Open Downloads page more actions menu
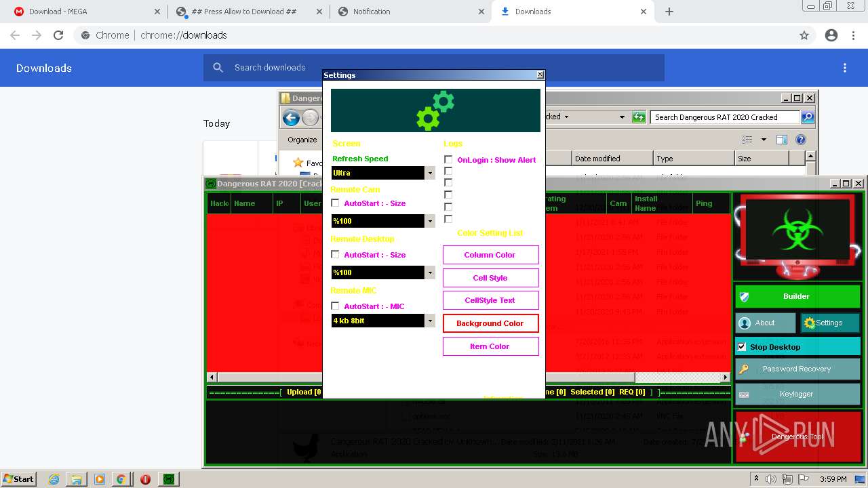The height and width of the screenshot is (488, 868). click(x=845, y=68)
